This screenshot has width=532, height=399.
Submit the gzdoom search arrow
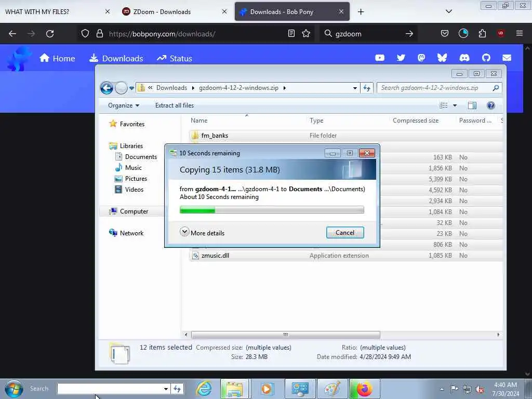pos(409,34)
